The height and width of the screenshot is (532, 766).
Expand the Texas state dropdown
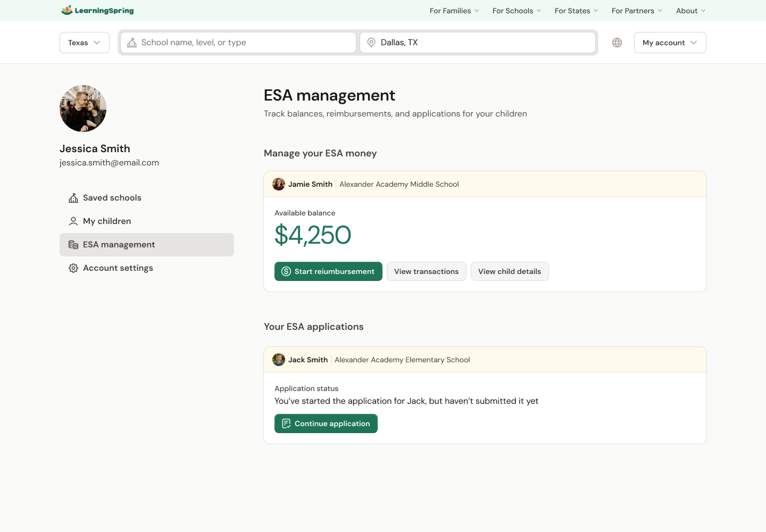[x=85, y=43]
